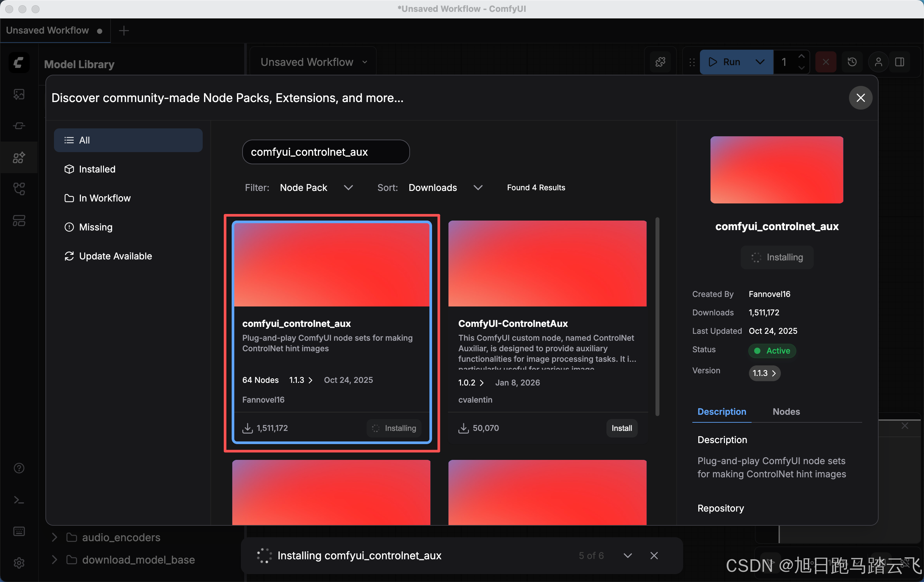Open the queue history icon
Viewport: 924px width, 582px height.
(x=852, y=62)
